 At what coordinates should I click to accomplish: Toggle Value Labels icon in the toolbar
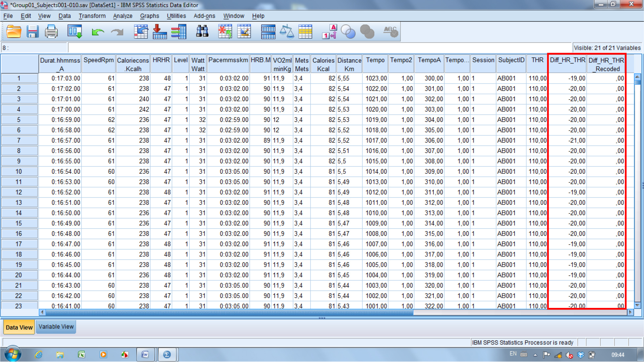coord(329,32)
